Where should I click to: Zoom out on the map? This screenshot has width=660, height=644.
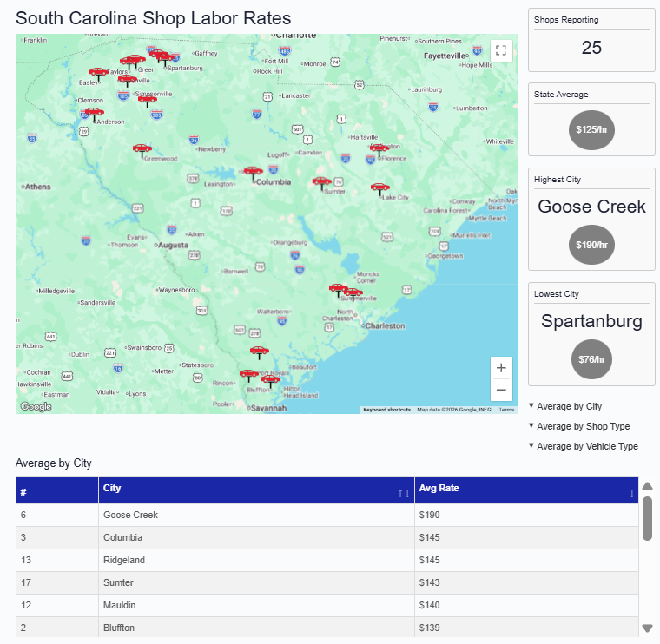(x=501, y=390)
